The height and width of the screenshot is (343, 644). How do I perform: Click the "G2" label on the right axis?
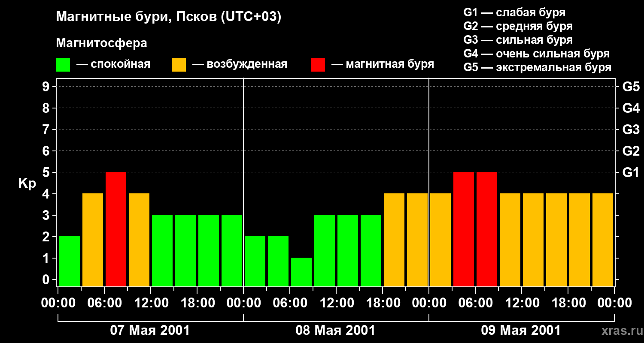[x=631, y=151]
